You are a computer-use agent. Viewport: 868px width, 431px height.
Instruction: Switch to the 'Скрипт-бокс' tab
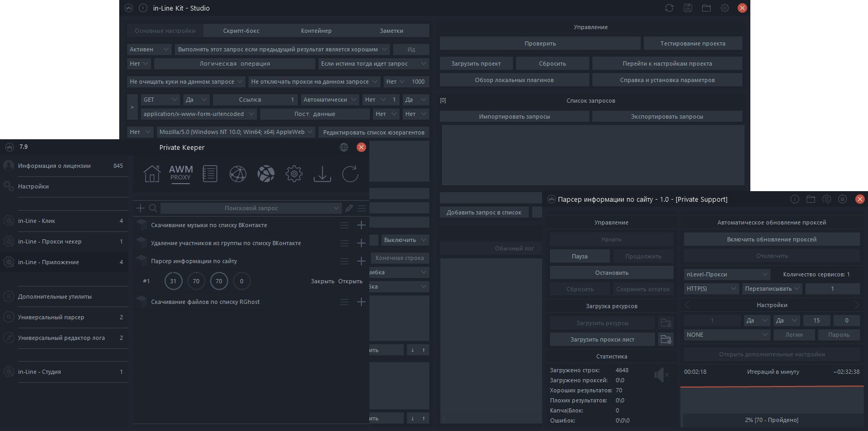[241, 31]
